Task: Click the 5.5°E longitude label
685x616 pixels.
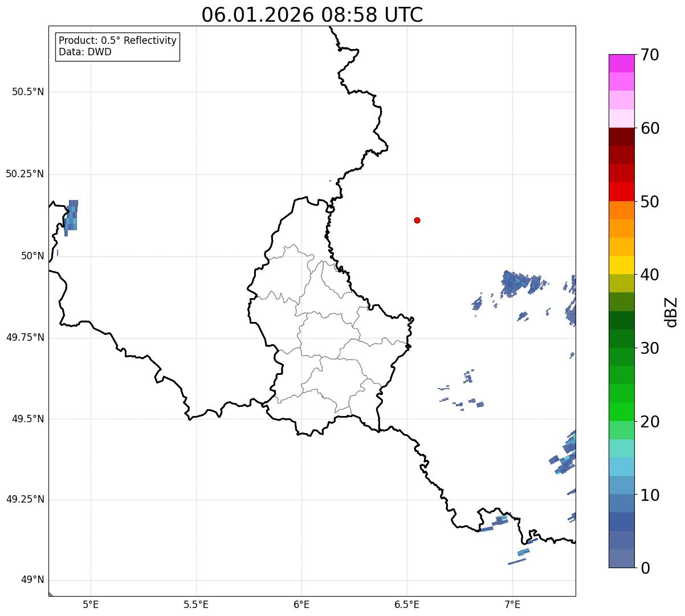Action: coord(196,604)
